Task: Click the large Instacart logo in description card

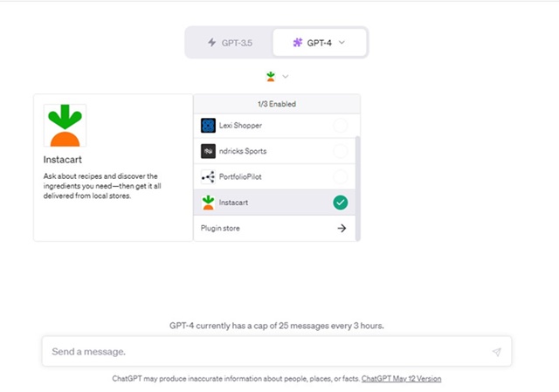Action: point(65,126)
